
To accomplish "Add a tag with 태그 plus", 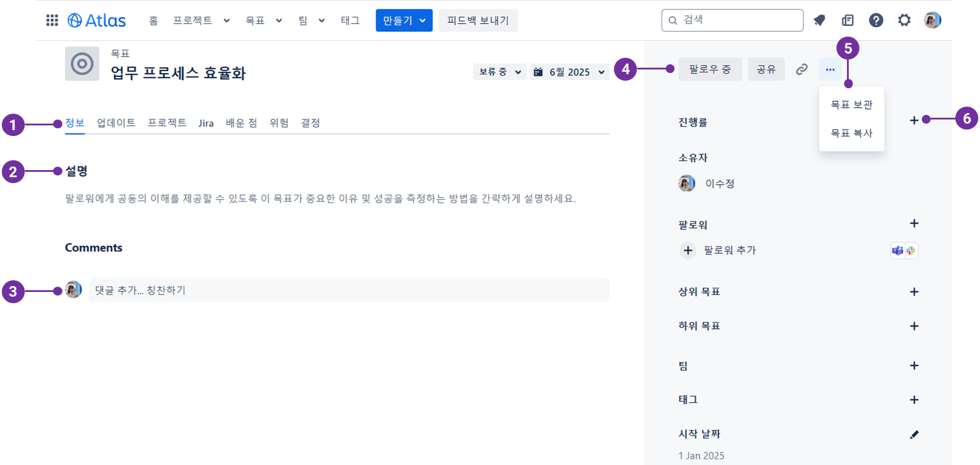I will [x=914, y=400].
